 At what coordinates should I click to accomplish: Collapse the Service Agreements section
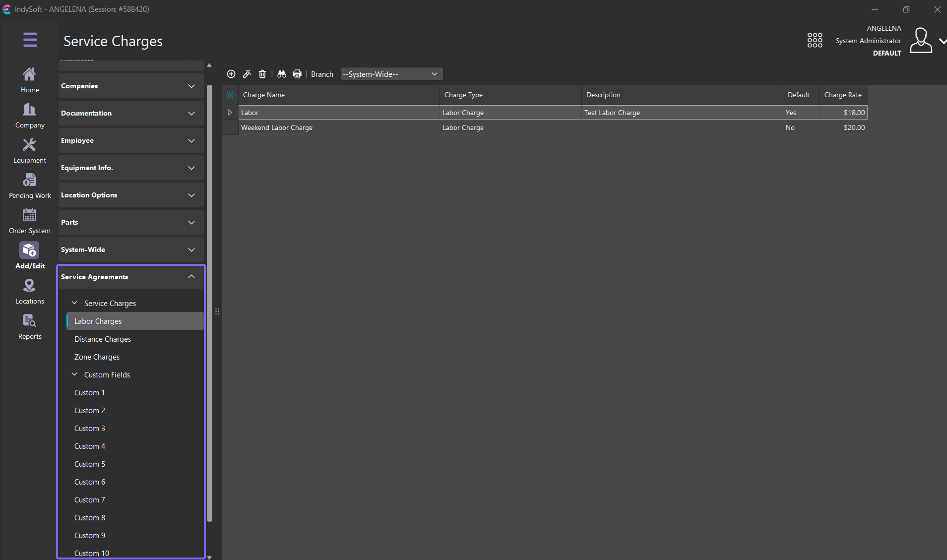click(x=191, y=277)
